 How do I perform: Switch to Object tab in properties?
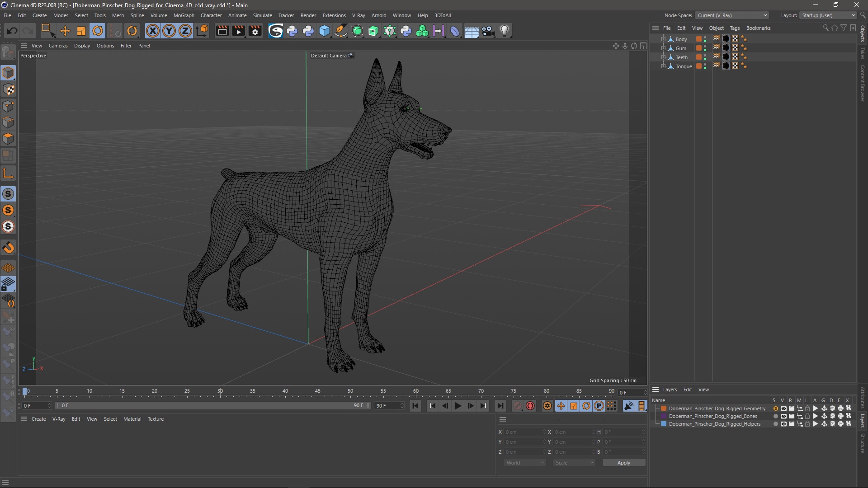715,28
